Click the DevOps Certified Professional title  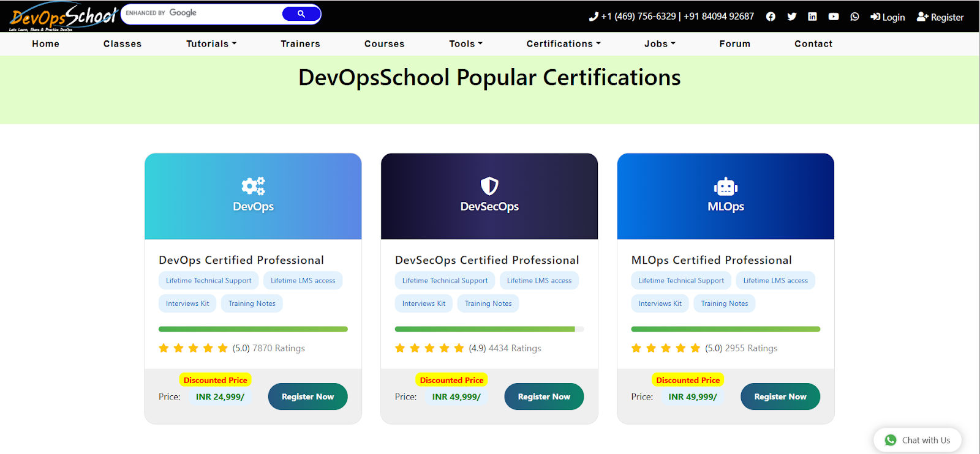point(241,260)
